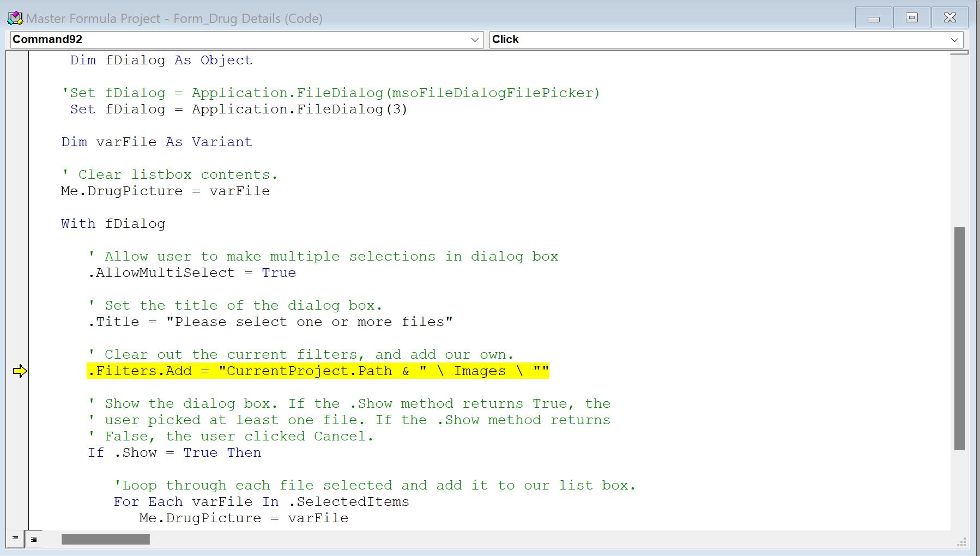Click the horizontal scrollbar thumb
Screen dimensions: 980x556
(x=106, y=539)
